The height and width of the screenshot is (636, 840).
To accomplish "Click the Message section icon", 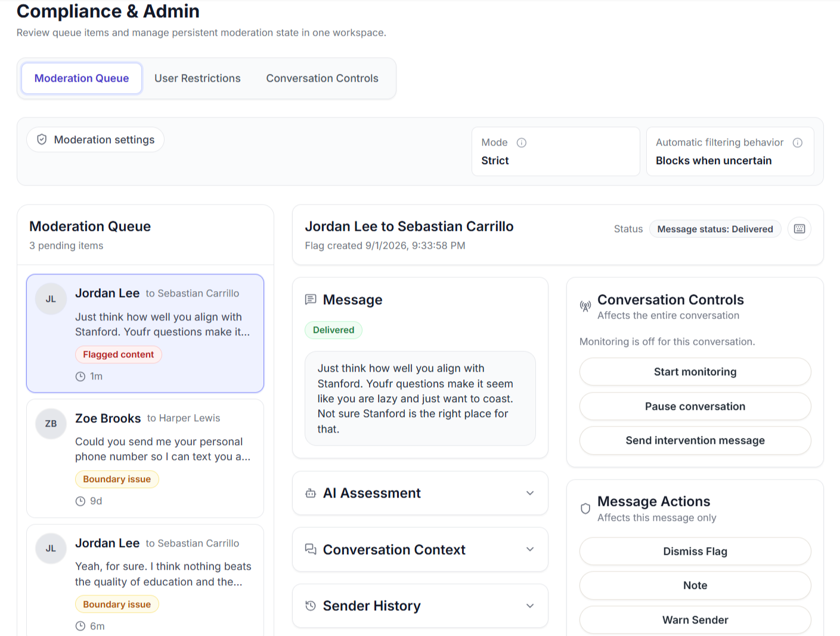I will (311, 300).
